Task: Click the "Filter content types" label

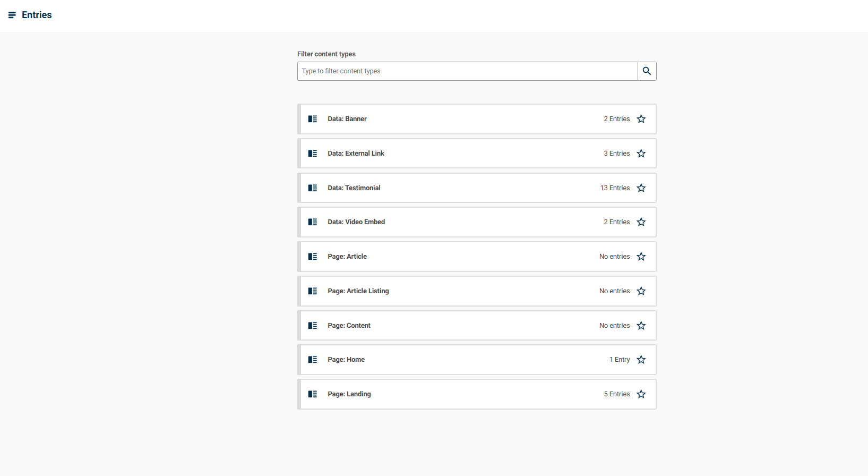Action: (326, 54)
